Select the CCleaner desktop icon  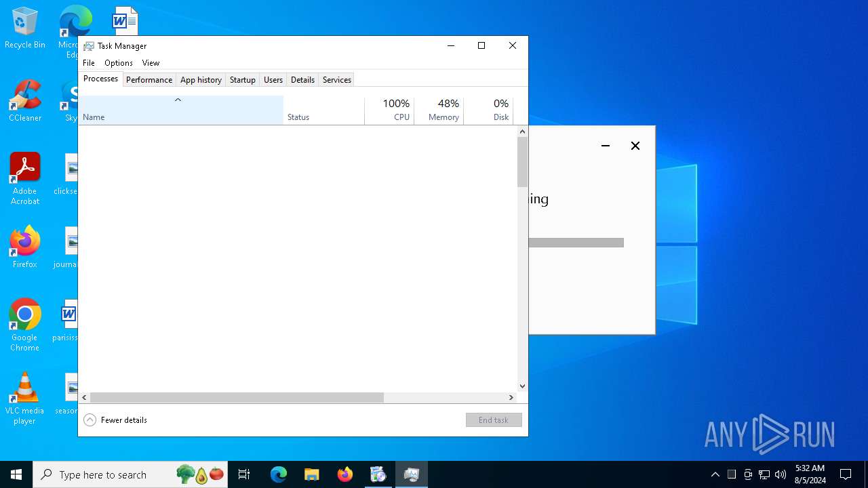(x=25, y=101)
